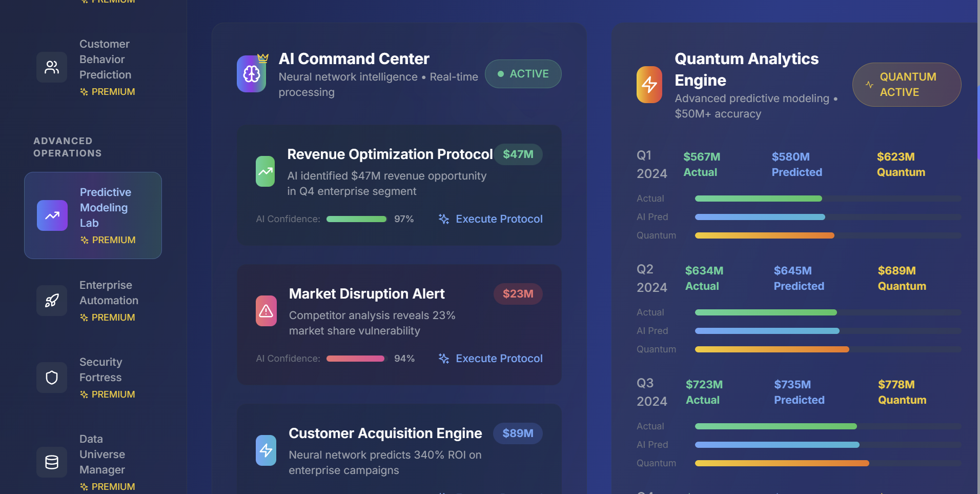Click the Market Disruption Alert title

(366, 294)
